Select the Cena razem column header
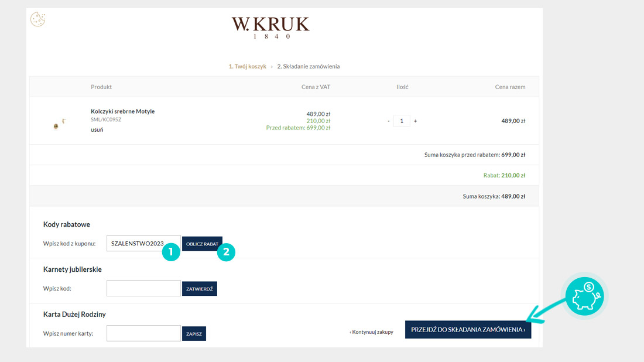This screenshot has width=644, height=362. (510, 87)
